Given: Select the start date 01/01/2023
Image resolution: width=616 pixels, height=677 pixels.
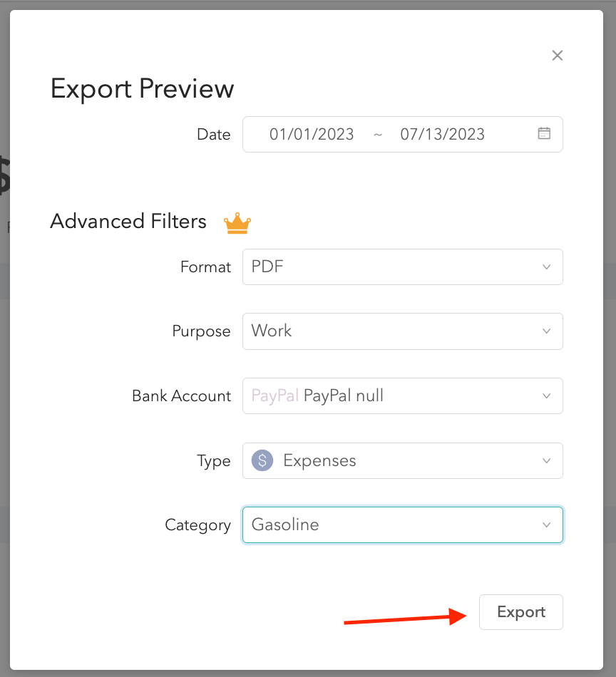Looking at the screenshot, I should [x=312, y=133].
